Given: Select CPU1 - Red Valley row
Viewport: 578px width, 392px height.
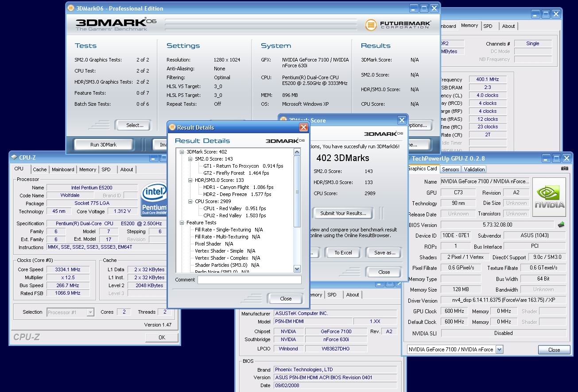Looking at the screenshot, I should coord(234,208).
